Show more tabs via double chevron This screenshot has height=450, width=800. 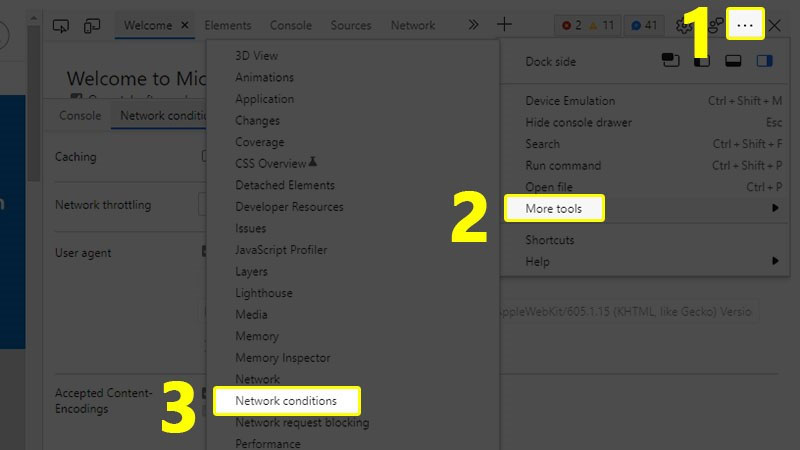(x=473, y=25)
